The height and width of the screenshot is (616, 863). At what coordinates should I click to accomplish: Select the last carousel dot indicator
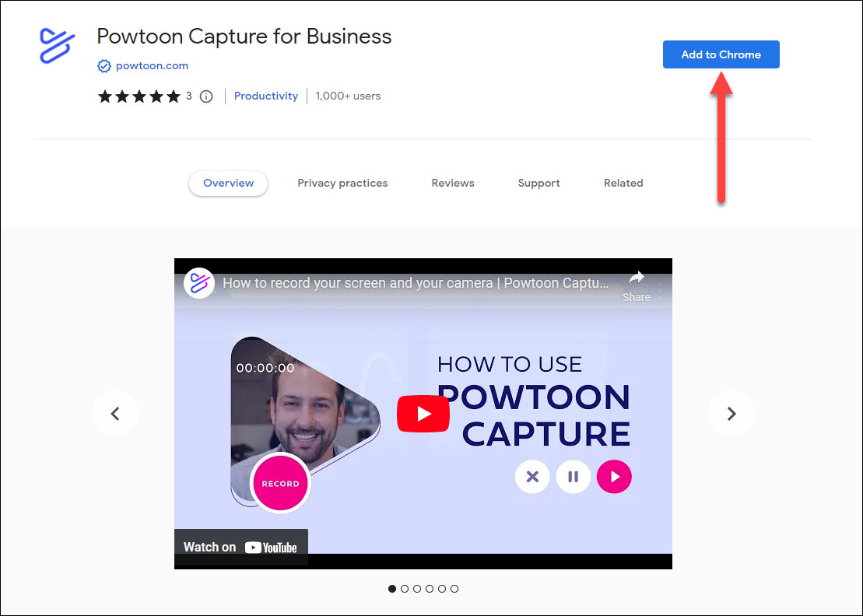point(454,589)
